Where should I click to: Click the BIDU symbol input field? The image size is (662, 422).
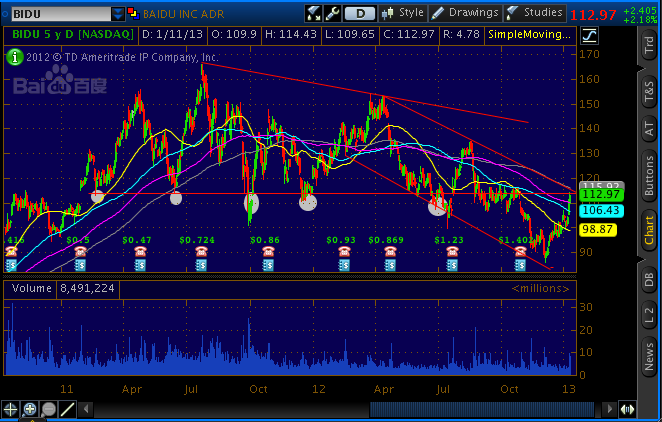pyautogui.click(x=61, y=14)
